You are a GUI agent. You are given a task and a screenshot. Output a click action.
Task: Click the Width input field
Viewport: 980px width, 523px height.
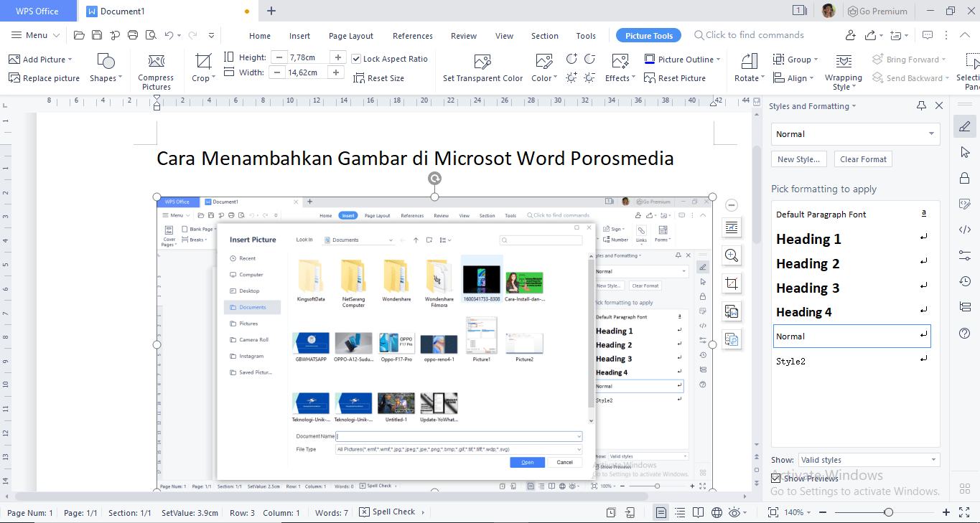[307, 72]
